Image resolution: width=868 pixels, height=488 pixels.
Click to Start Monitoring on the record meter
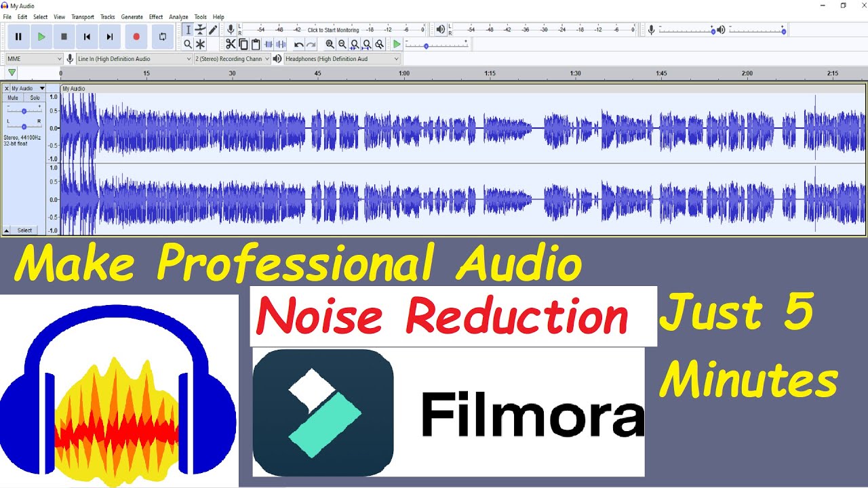333,30
